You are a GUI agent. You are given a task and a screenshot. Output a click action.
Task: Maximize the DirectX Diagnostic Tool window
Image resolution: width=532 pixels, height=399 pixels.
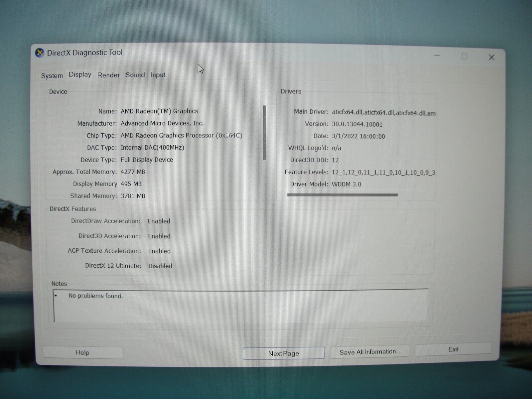point(464,57)
